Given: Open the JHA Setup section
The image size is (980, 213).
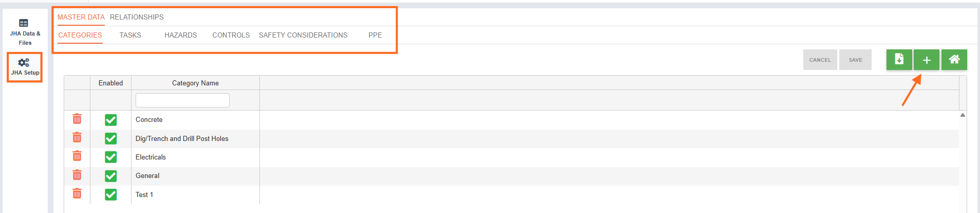Looking at the screenshot, I should (x=25, y=67).
